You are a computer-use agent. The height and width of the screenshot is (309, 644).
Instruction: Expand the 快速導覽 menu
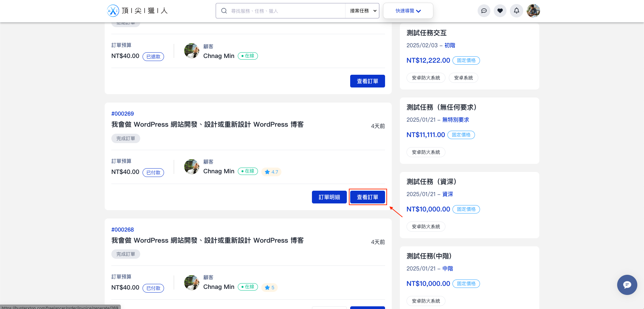point(408,10)
